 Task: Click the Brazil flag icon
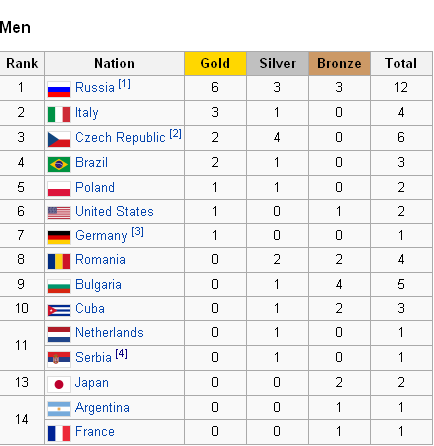59,164
